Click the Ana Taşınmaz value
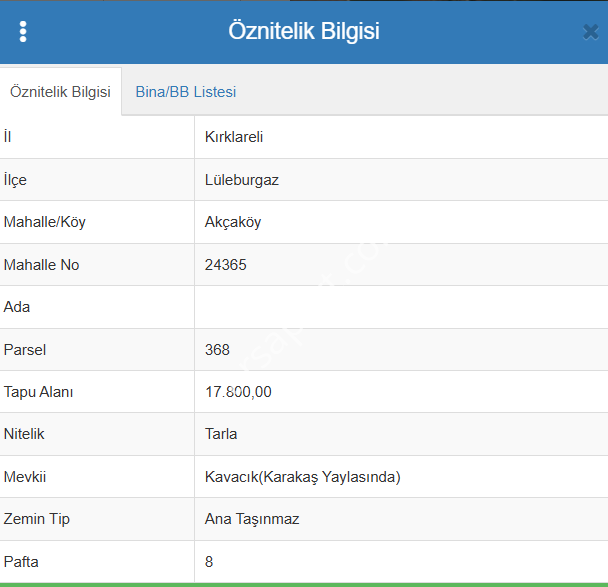This screenshot has width=608, height=587. coord(252,519)
